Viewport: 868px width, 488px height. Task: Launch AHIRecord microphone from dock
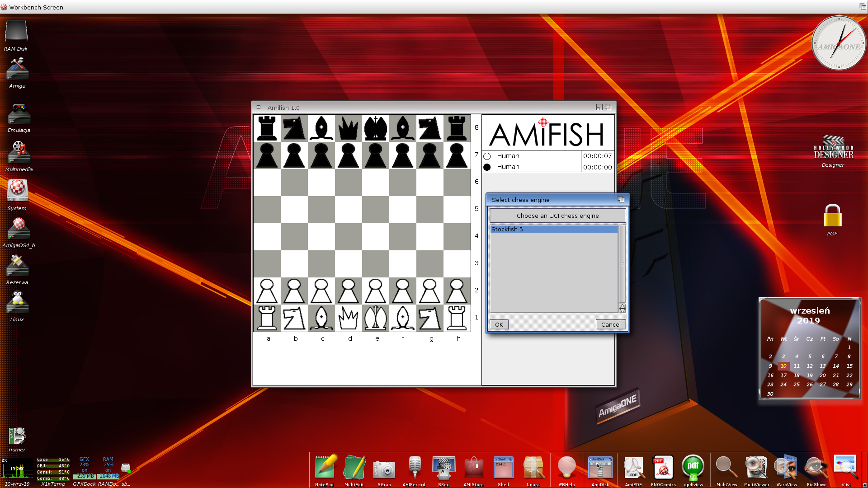[x=414, y=471]
